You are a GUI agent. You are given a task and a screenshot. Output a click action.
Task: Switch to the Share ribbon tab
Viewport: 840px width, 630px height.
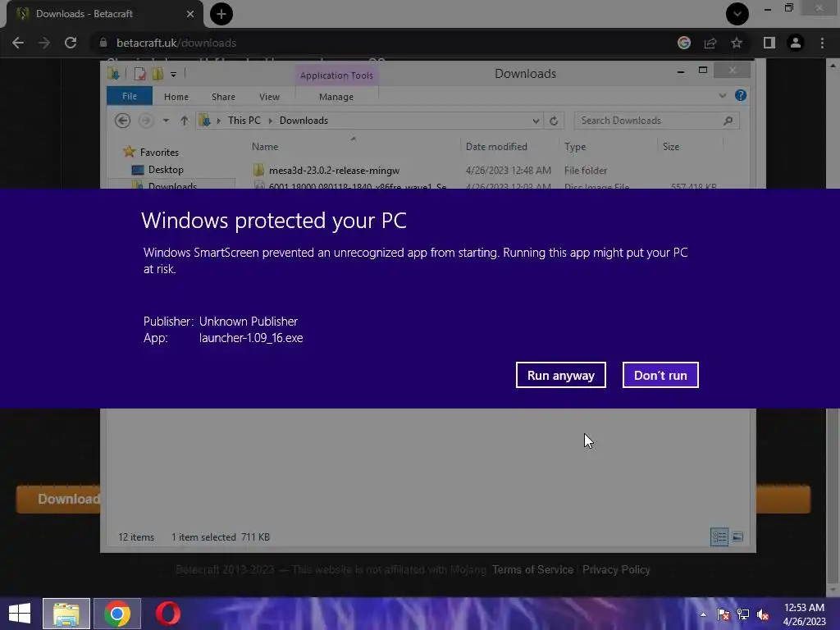pos(223,97)
